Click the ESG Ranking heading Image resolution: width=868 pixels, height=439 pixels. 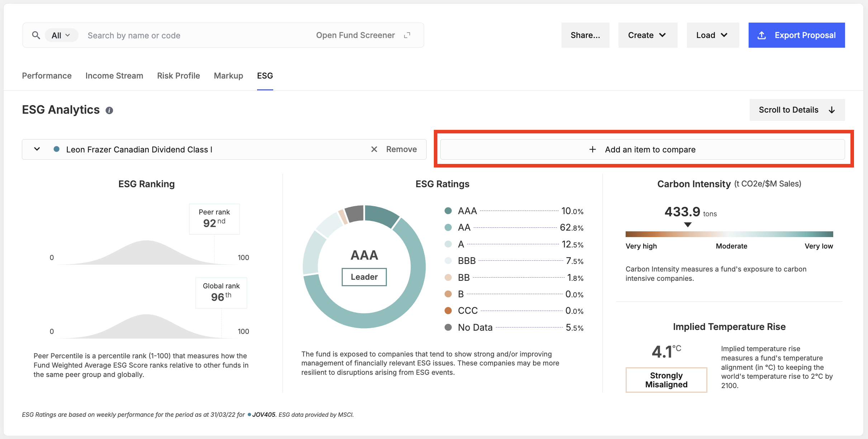(146, 184)
